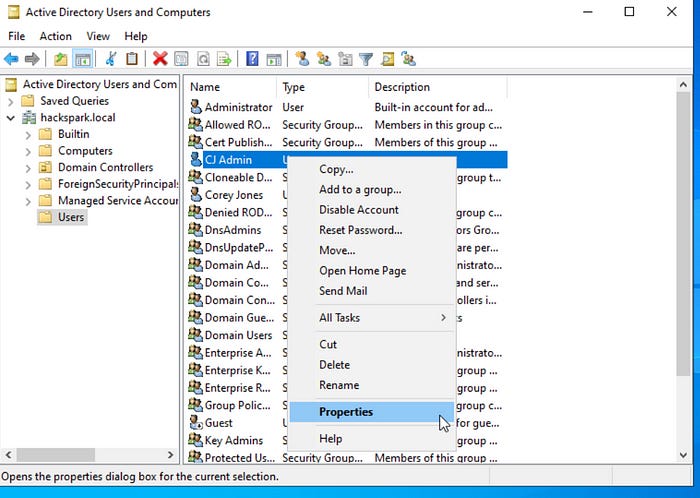This screenshot has width=700, height=498.
Task: Choose Open Home Page menu entry
Action: tap(371, 271)
